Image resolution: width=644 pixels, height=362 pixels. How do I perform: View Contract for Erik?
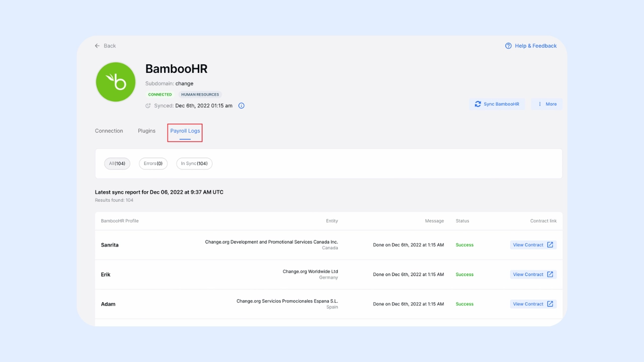pyautogui.click(x=533, y=275)
